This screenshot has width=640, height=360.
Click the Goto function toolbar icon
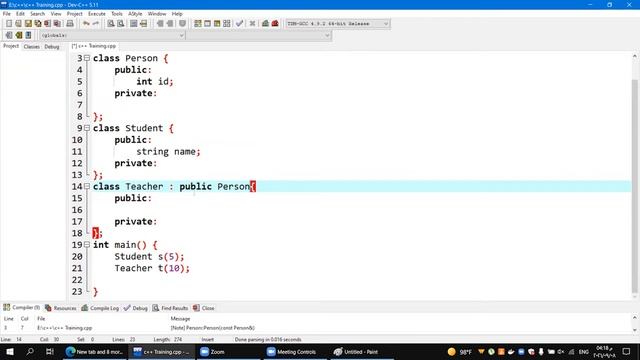tap(133, 24)
